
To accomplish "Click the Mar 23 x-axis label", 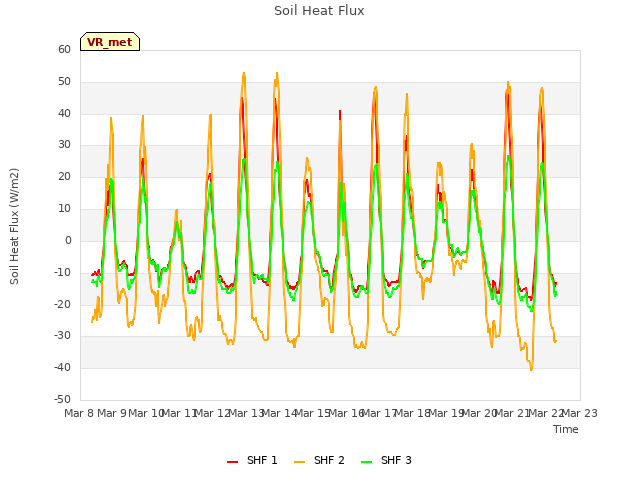I will [x=580, y=413].
